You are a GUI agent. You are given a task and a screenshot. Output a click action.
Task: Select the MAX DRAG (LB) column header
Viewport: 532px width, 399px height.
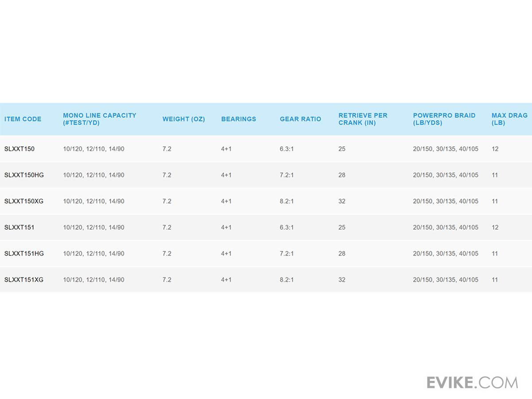pyautogui.click(x=509, y=119)
